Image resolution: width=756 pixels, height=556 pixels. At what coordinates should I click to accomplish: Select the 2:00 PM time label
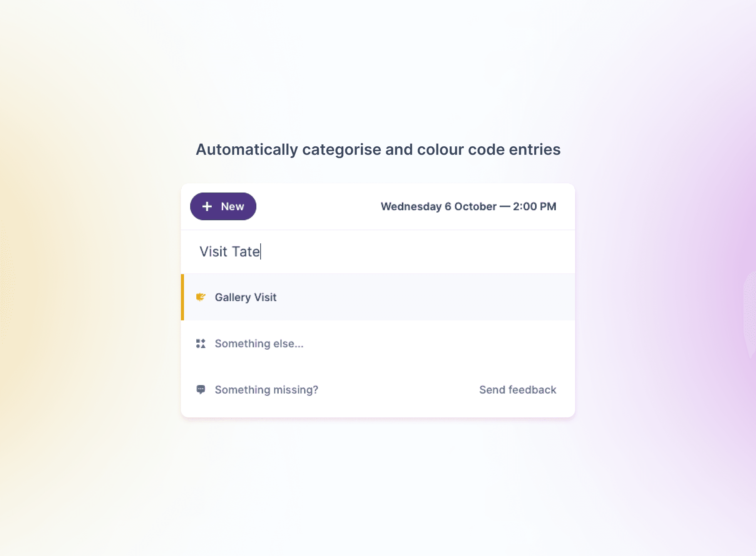click(534, 206)
